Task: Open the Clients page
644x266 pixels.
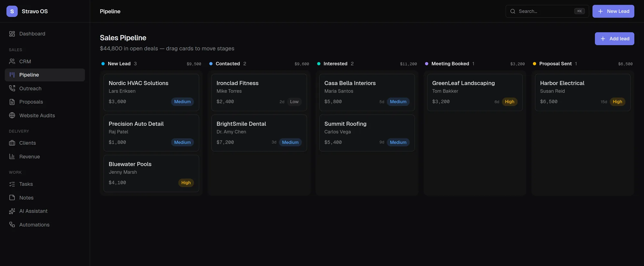Action: point(45,143)
